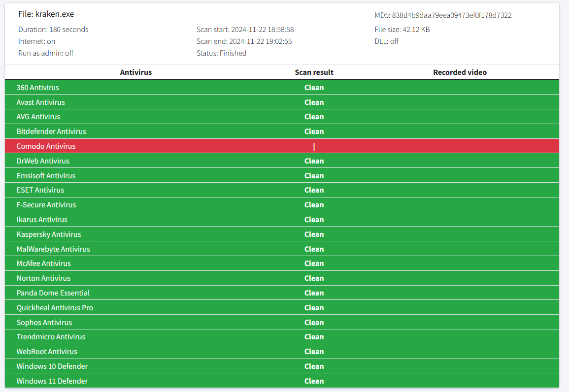This screenshot has width=569, height=392.
Task: Click the 'Clean' result for DrWeb Antivirus
Action: 314,161
